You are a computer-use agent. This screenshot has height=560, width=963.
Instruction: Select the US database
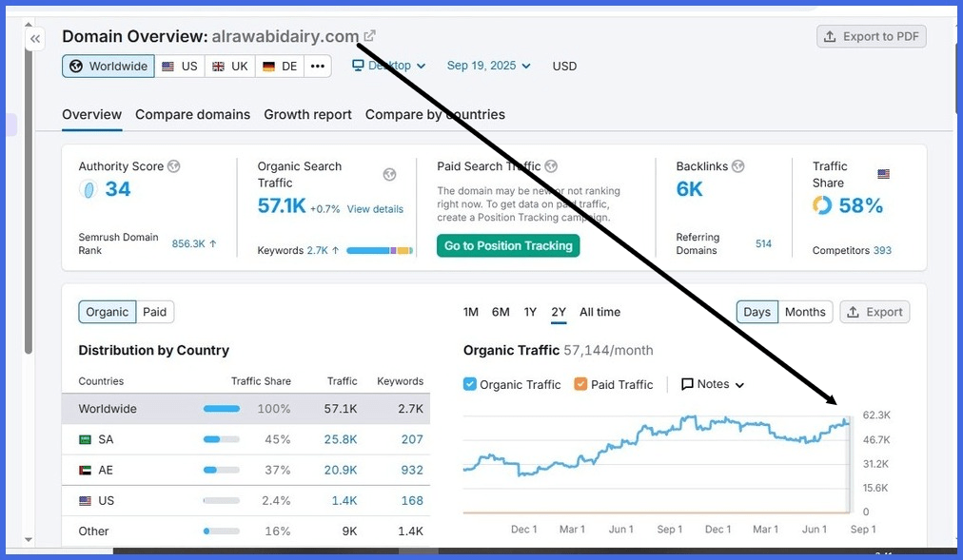pyautogui.click(x=179, y=67)
